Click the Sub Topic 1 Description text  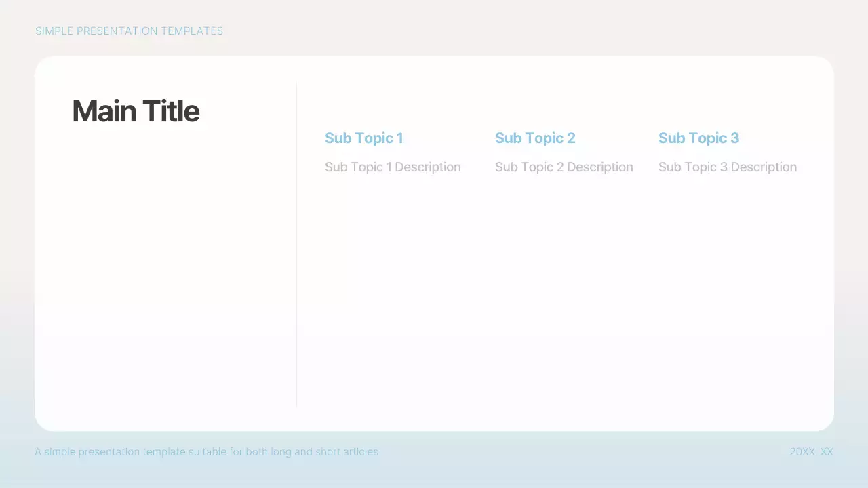[393, 167]
